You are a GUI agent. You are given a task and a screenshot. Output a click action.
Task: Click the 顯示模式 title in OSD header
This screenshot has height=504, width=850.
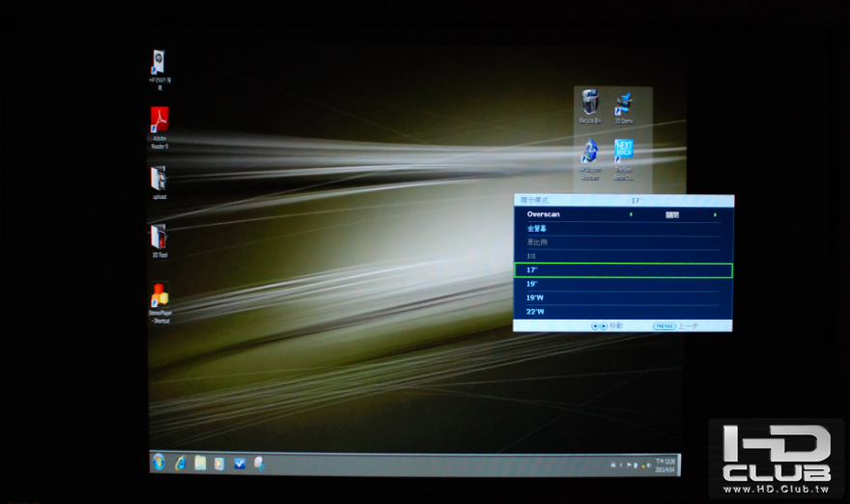click(534, 200)
